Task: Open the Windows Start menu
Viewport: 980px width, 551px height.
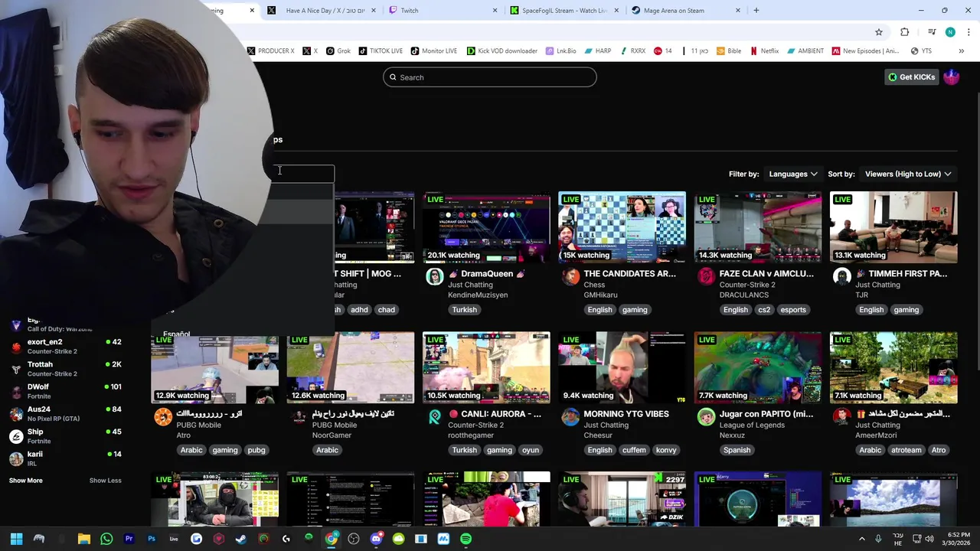Action: tap(16, 539)
